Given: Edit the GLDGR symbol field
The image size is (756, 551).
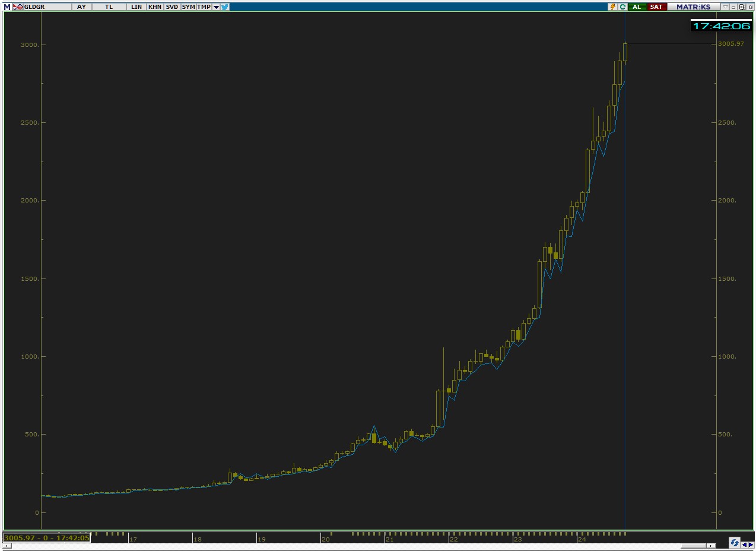Looking at the screenshot, I should coord(47,7).
